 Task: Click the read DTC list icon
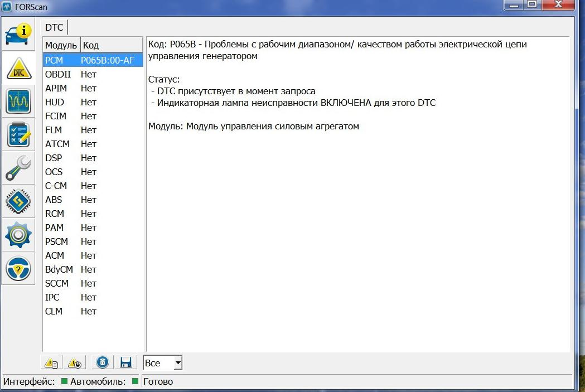click(x=51, y=362)
